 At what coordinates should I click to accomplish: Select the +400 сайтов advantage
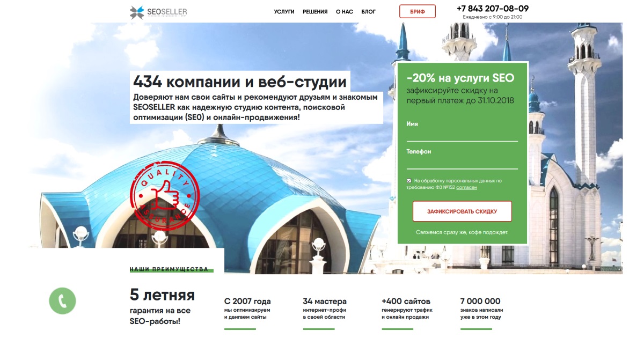[x=407, y=308]
